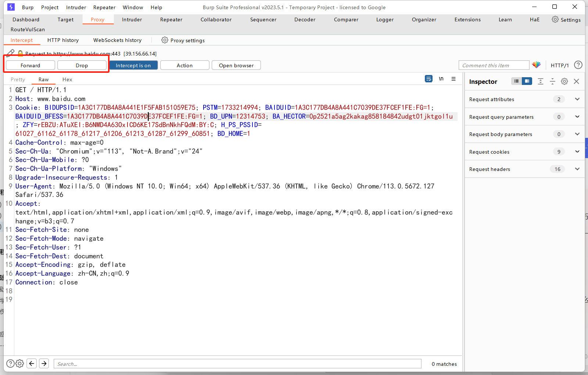Switch Inspector to left-side layout icon

tap(516, 81)
